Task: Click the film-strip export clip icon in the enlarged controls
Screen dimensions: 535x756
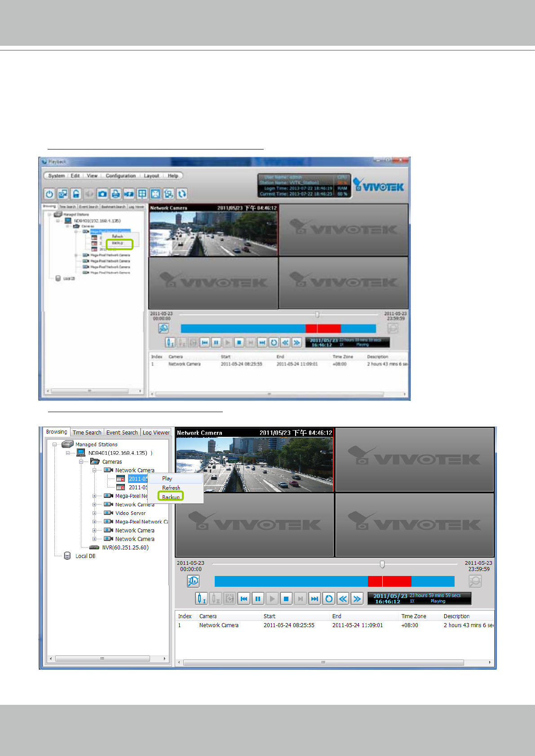Action: click(x=230, y=598)
